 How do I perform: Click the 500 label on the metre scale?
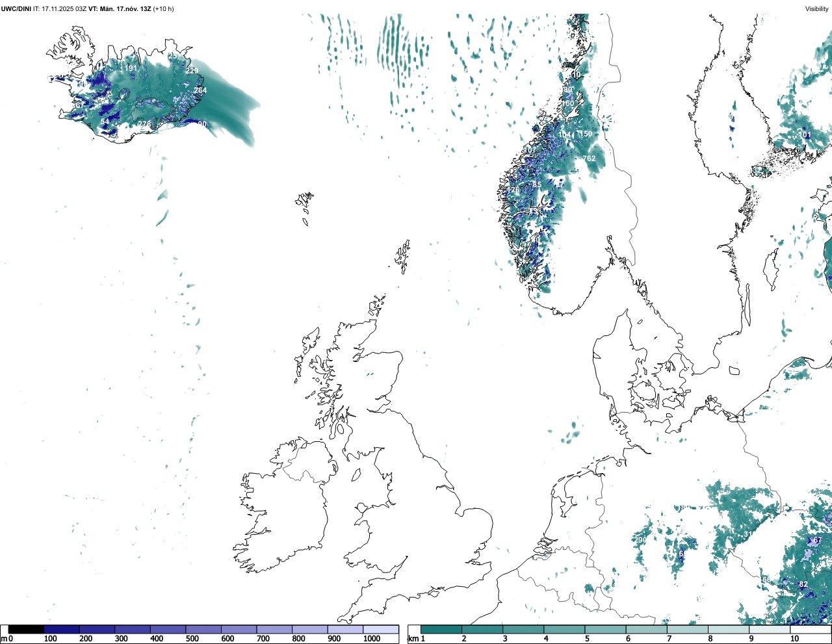click(192, 639)
